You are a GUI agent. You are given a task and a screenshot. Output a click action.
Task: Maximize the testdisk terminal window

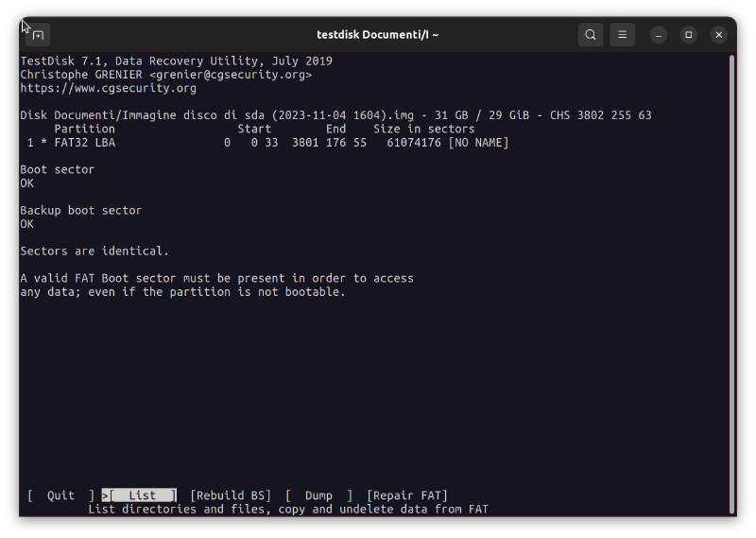pos(689,35)
